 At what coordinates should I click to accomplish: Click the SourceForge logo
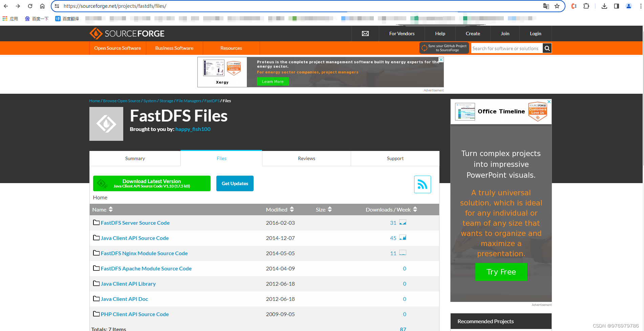coord(127,34)
